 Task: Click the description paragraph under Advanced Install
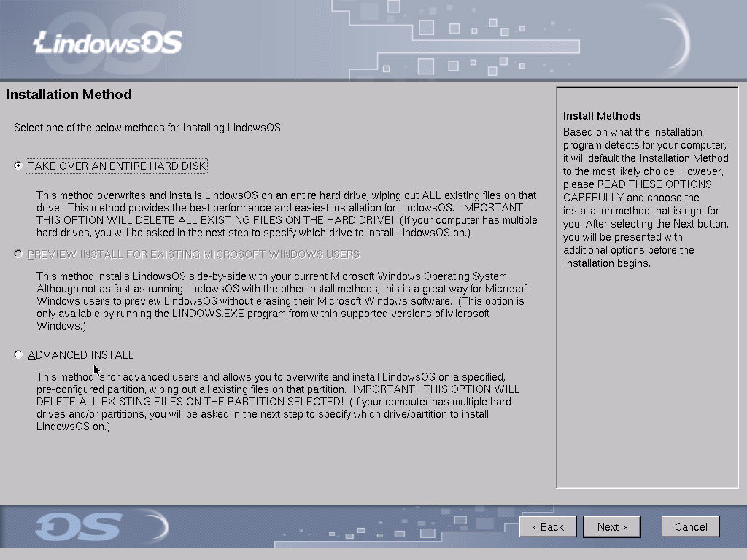[x=277, y=402]
